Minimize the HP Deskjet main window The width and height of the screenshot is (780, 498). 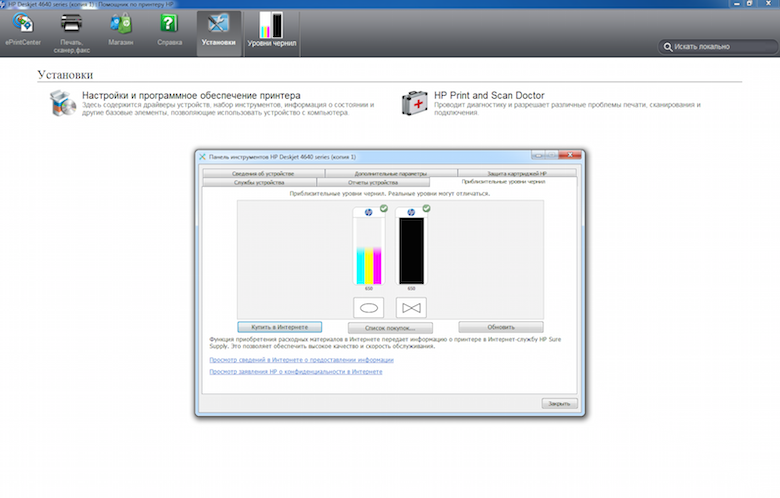click(737, 3)
